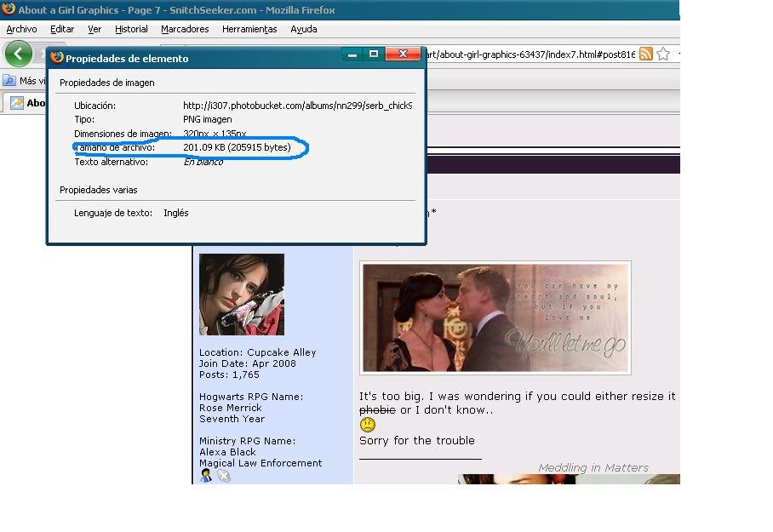773x532 pixels.
Task: Click the sad smiley emoticon in post
Action: [367, 424]
